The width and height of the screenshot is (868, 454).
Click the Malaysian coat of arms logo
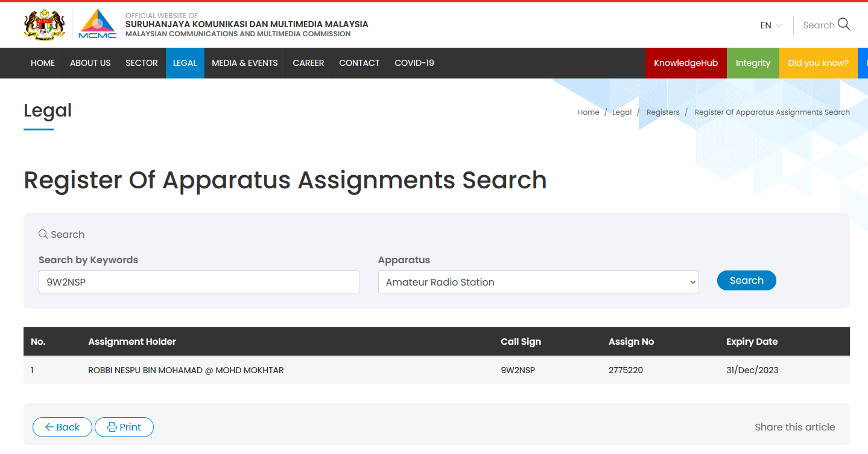(x=44, y=25)
